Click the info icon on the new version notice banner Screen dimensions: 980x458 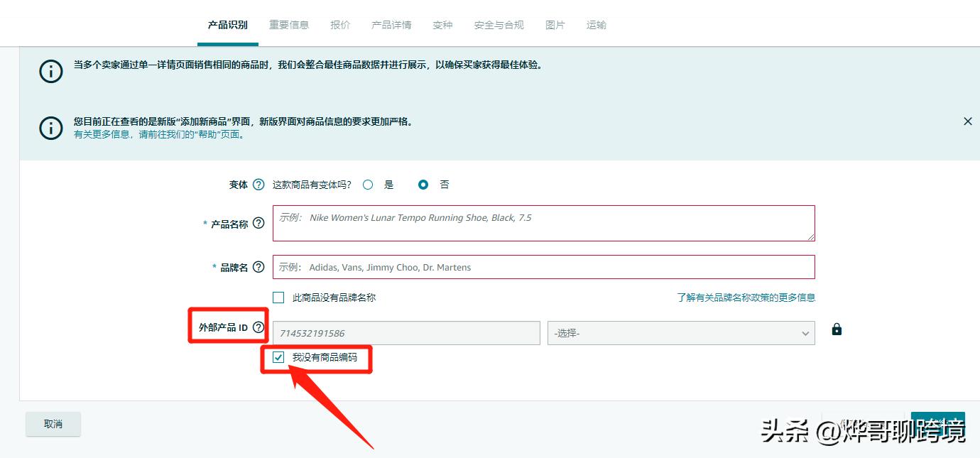click(x=50, y=128)
